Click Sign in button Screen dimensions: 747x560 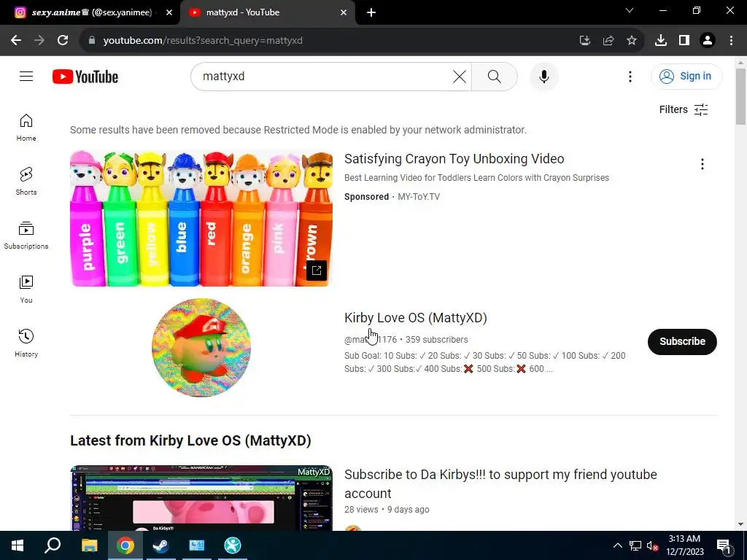point(686,76)
